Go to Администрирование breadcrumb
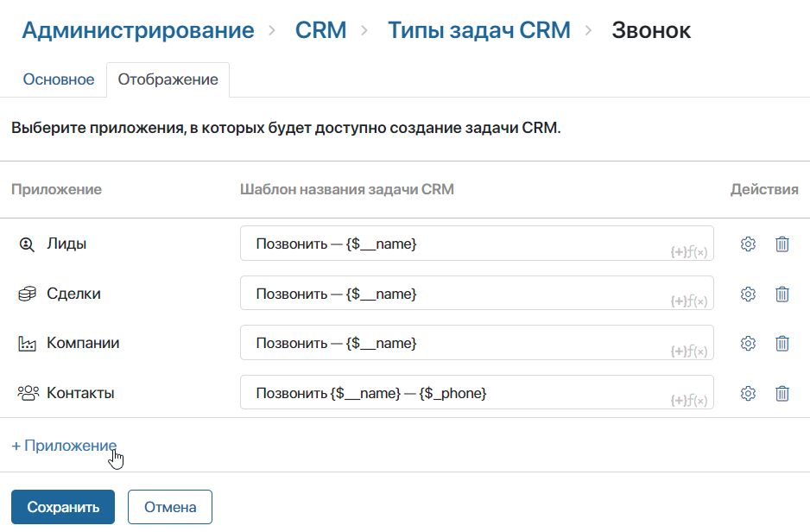This screenshot has height=532, width=810. click(138, 30)
